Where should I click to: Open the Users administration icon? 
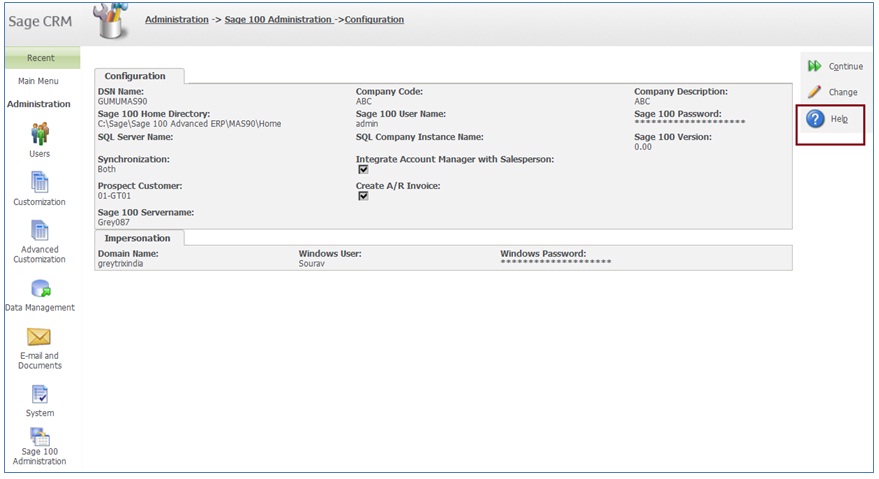coord(40,134)
